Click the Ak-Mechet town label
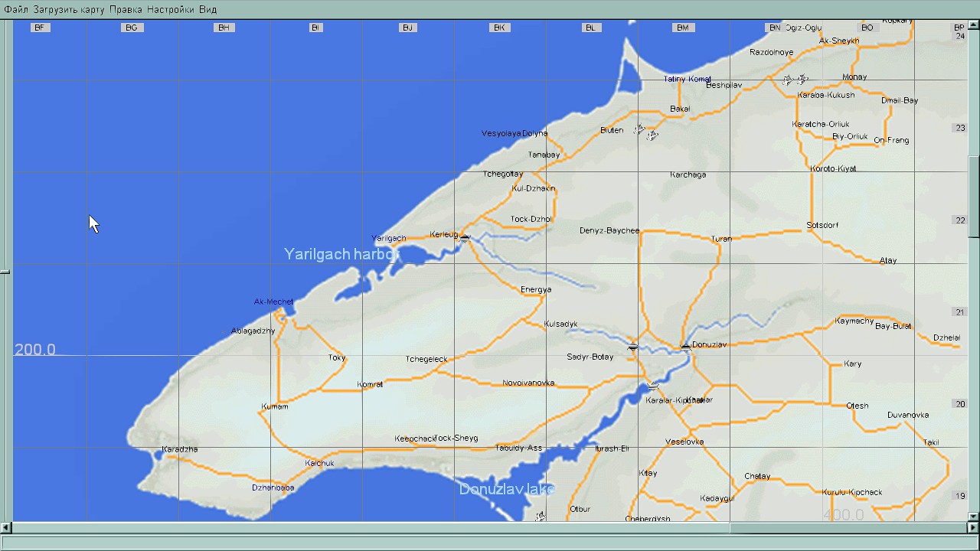The width and height of the screenshot is (980, 551). pos(273,302)
